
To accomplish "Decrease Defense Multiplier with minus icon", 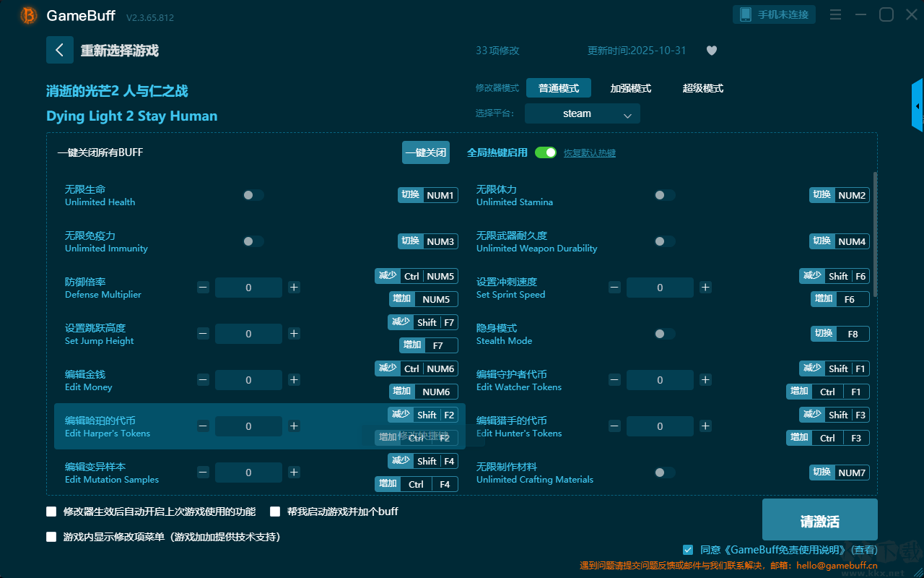I will click(x=203, y=288).
